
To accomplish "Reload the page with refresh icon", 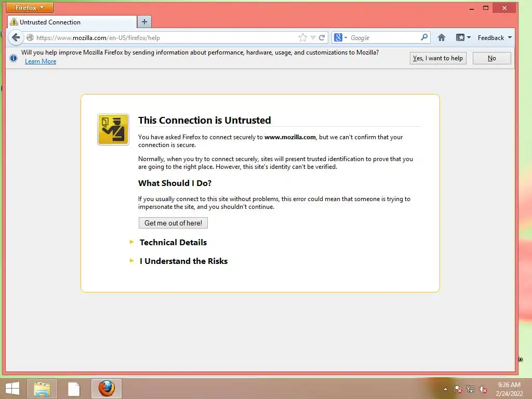I will pyautogui.click(x=322, y=37).
